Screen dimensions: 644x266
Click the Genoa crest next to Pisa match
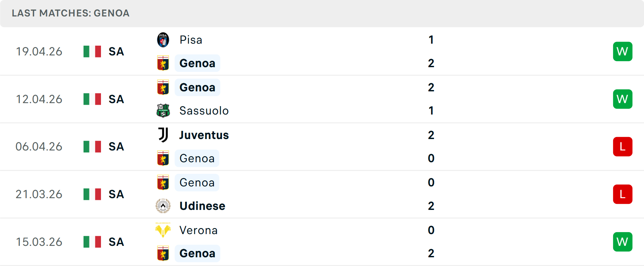click(x=163, y=63)
